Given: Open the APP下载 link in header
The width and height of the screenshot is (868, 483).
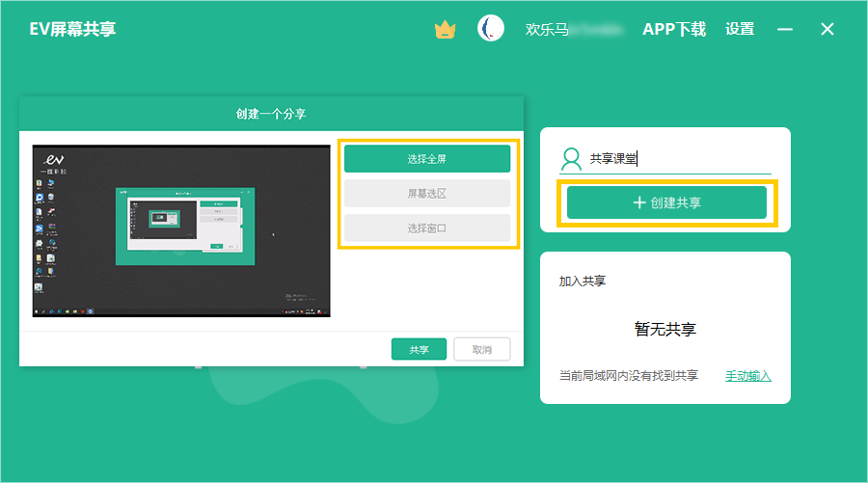Looking at the screenshot, I should pos(674,29).
